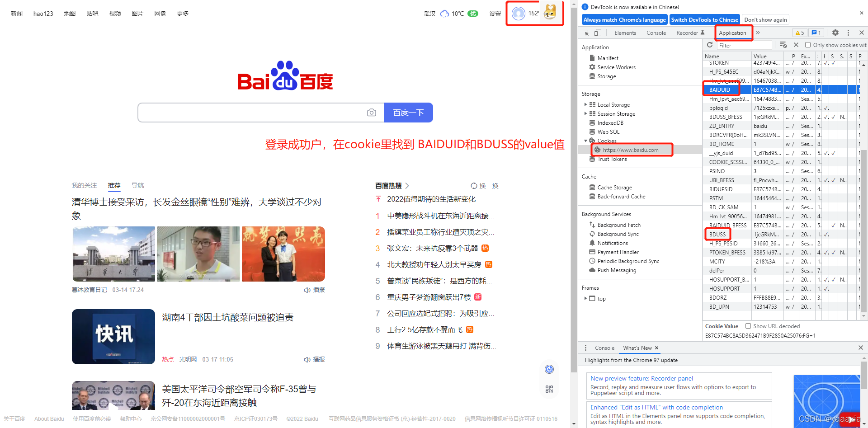Image resolution: width=868 pixels, height=428 pixels.
Task: Open Periodic Background Sync service
Action: (x=628, y=261)
